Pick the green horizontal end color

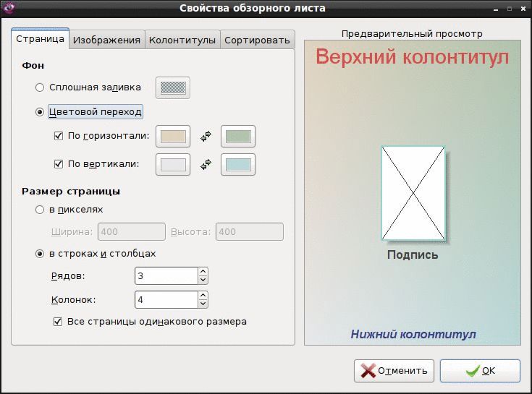click(238, 137)
